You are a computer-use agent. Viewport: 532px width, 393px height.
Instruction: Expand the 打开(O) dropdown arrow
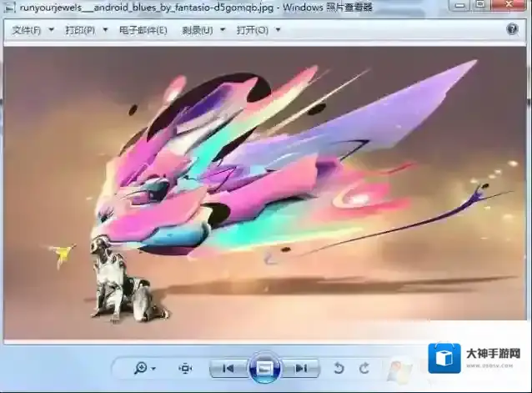tap(278, 30)
